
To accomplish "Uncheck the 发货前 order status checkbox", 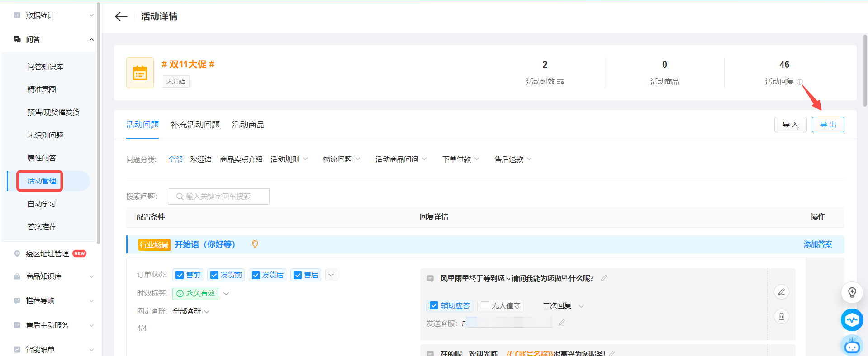I will pos(214,275).
